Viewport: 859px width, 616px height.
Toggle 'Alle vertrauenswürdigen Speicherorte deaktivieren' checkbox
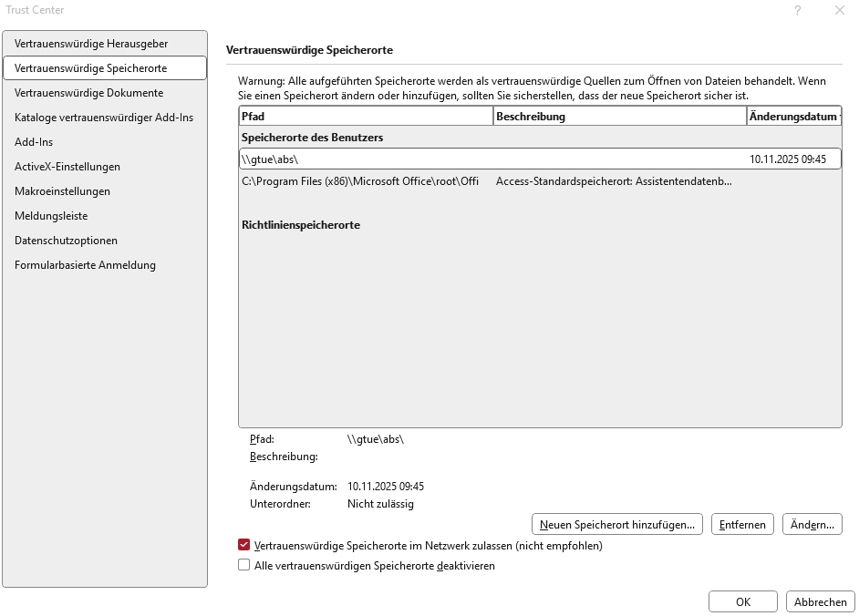click(x=244, y=566)
